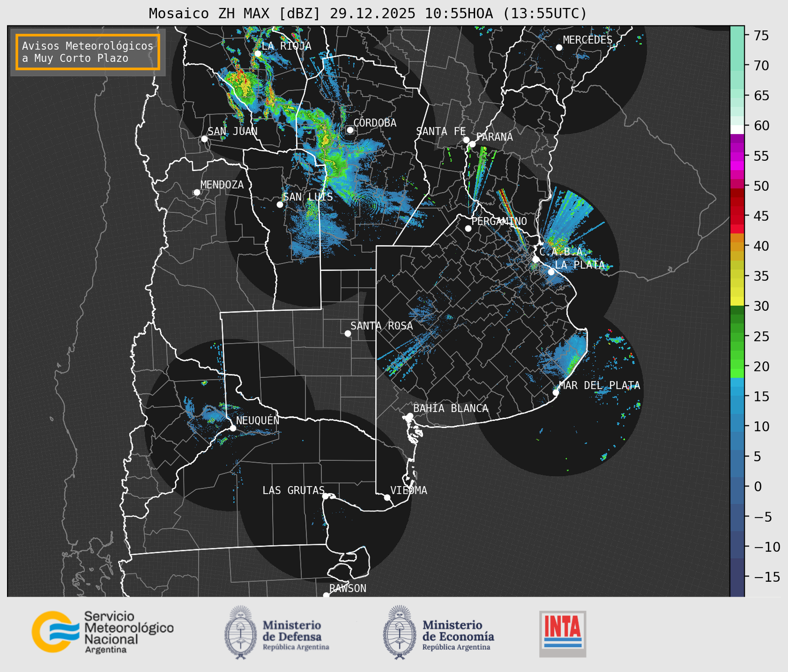Click the Servicio Meteorológico Nacional logo
The width and height of the screenshot is (788, 672).
click(102, 632)
